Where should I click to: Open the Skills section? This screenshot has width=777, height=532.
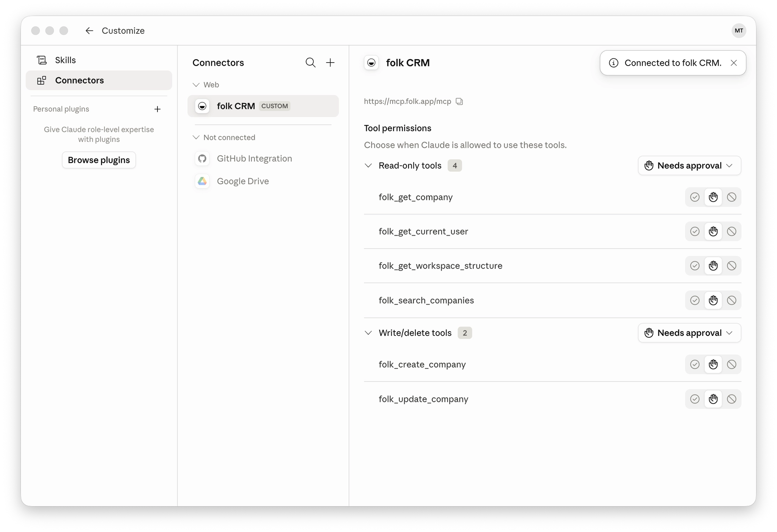coord(99,60)
